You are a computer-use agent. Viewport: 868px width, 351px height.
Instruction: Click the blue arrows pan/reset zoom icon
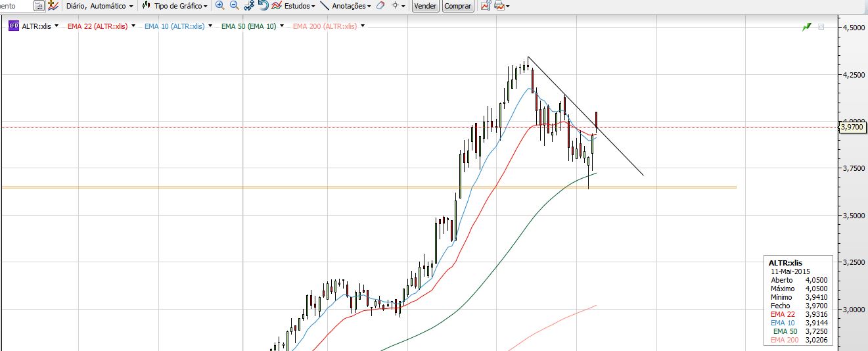tap(249, 5)
